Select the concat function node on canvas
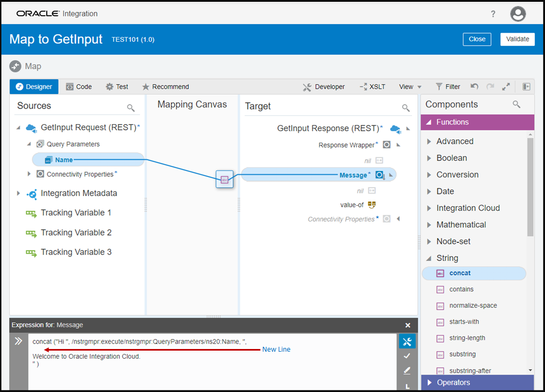Screen dimensions: 545x392 point(225,180)
